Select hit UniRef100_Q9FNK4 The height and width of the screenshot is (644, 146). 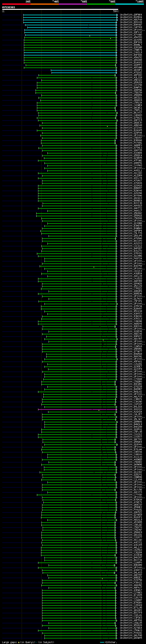pyautogui.click(x=131, y=15)
